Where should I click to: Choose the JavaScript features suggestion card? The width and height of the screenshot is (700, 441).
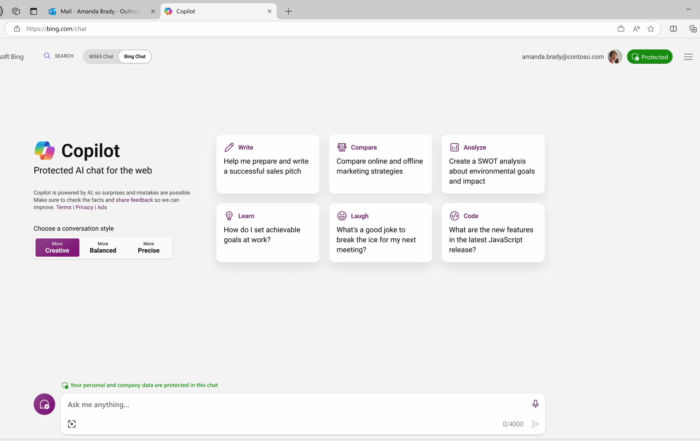(493, 233)
